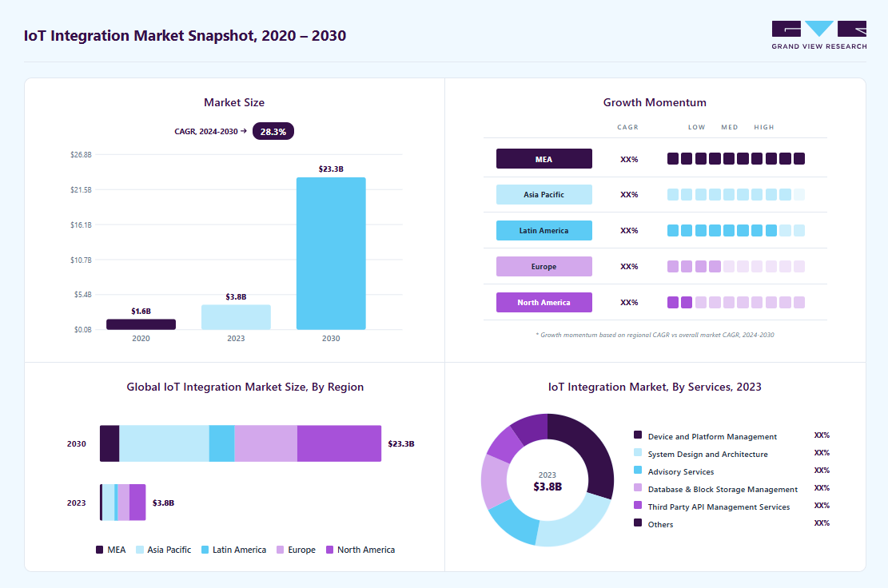
Task: Click MEA legend swatch under region chart
Action: [x=100, y=550]
